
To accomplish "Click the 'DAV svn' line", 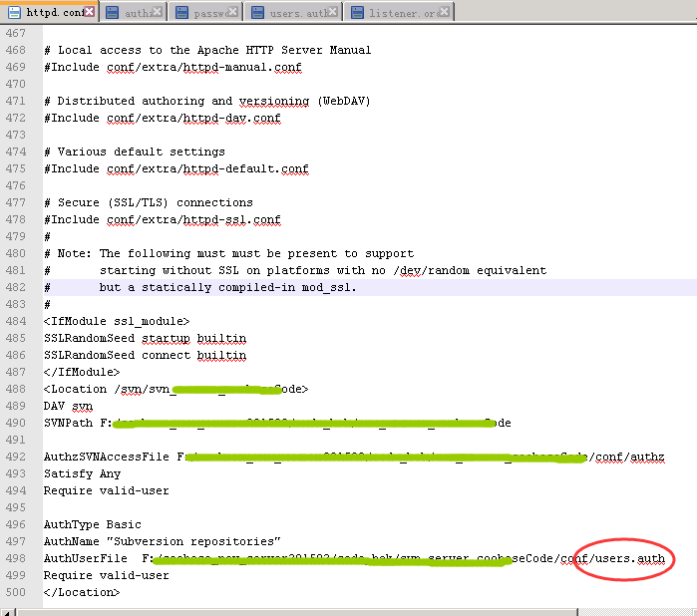I will [x=68, y=407].
